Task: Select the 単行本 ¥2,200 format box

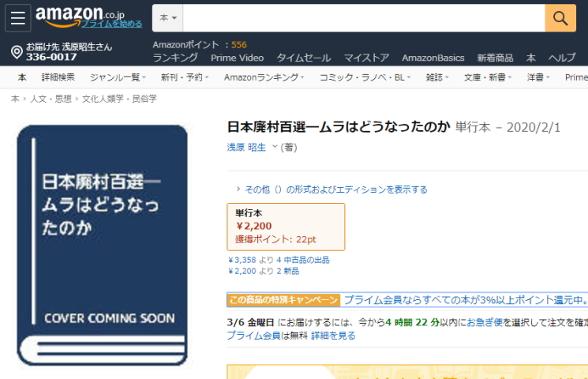Action: click(286, 227)
